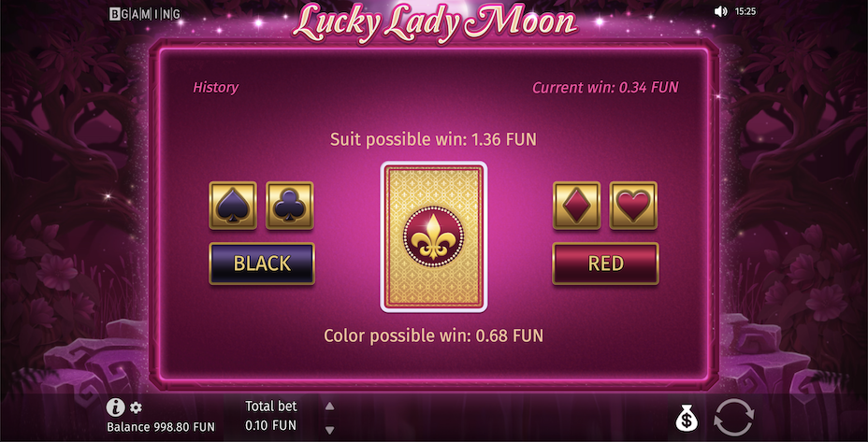
Task: Decrease total bet with down arrow
Action: click(x=329, y=430)
